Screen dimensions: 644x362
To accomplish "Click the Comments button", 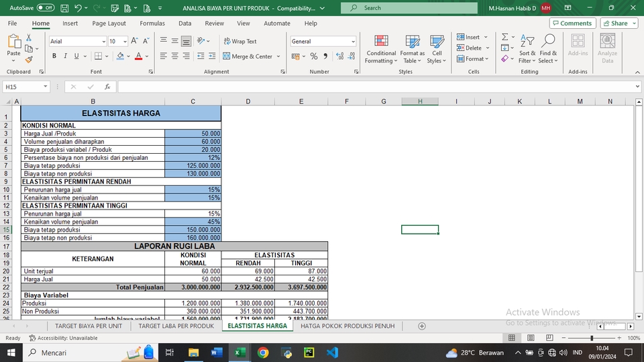I will 572,24.
